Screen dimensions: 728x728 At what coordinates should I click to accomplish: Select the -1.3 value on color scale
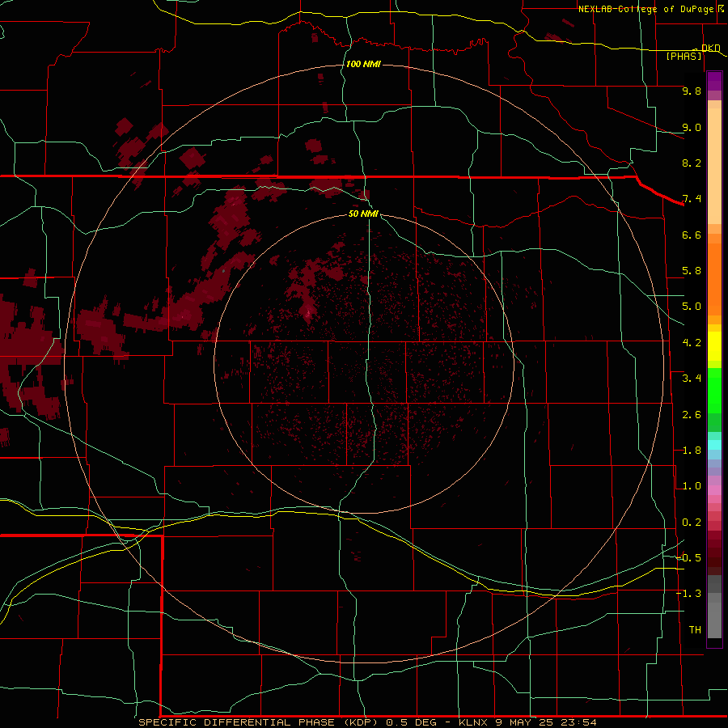click(x=689, y=594)
